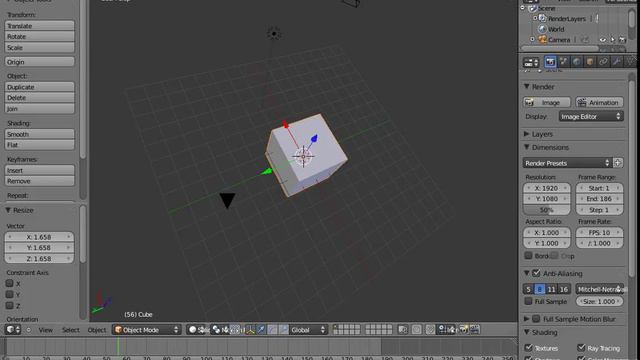Toggle the Textures shading checkbox
The width and height of the screenshot is (640, 360).
[x=529, y=348]
